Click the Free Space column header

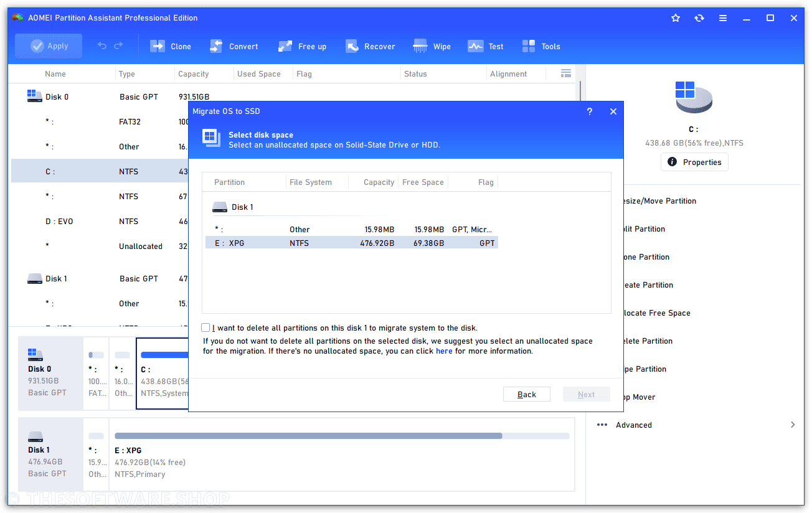(423, 182)
